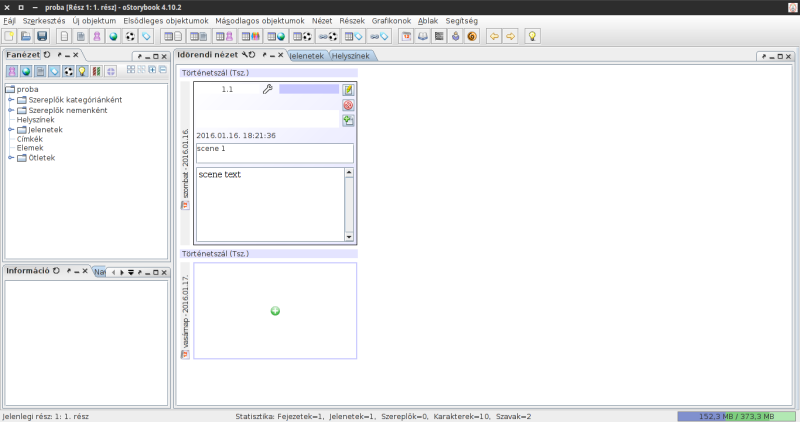Viewport: 800px width, 422px height.
Task: Toggle parts filter in tree view toolbar
Action: 110,71
